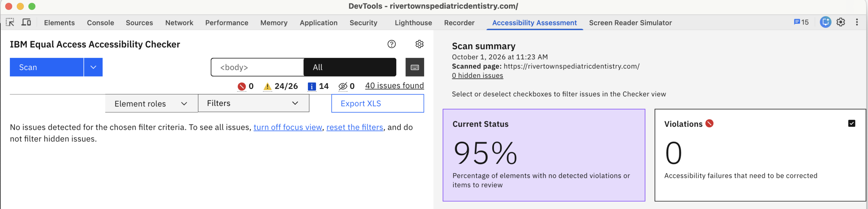The width and height of the screenshot is (868, 209).
Task: Click the hidden issues eye-slash icon
Action: click(x=343, y=86)
